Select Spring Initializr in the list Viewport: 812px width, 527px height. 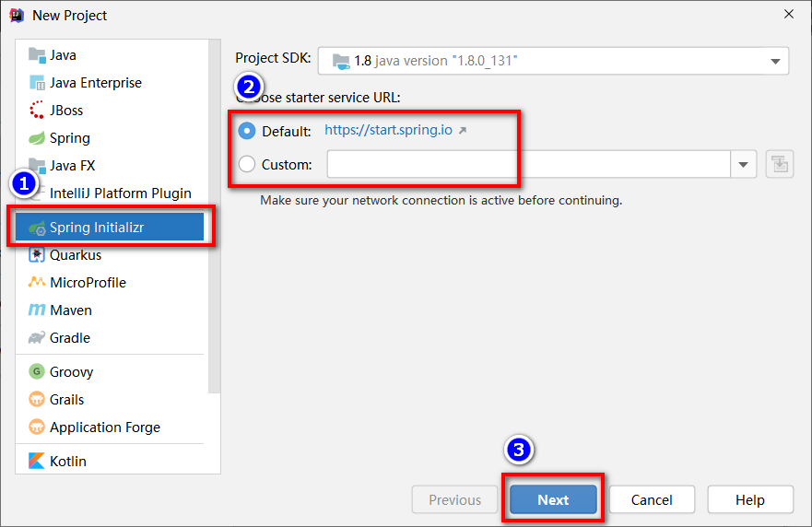110,228
